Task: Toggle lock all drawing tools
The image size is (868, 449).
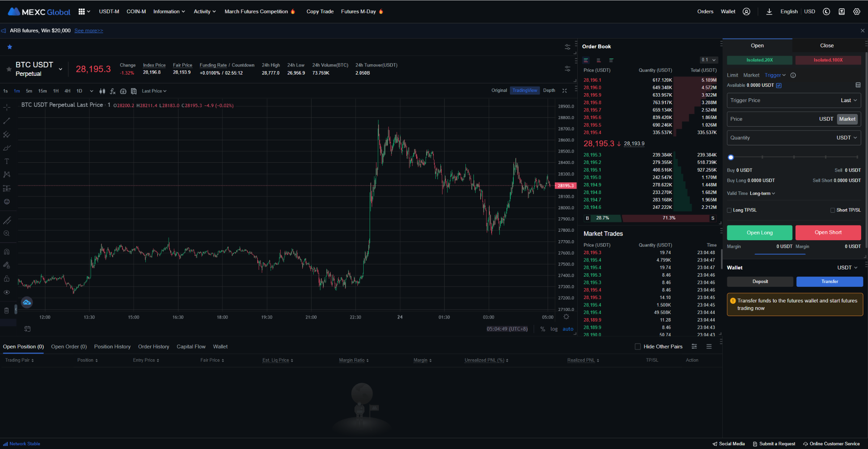Action: (7, 279)
